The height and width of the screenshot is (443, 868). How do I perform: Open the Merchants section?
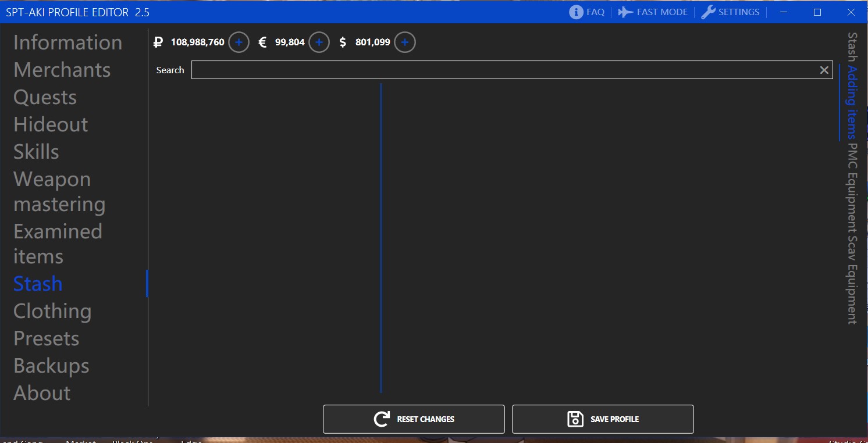click(62, 70)
